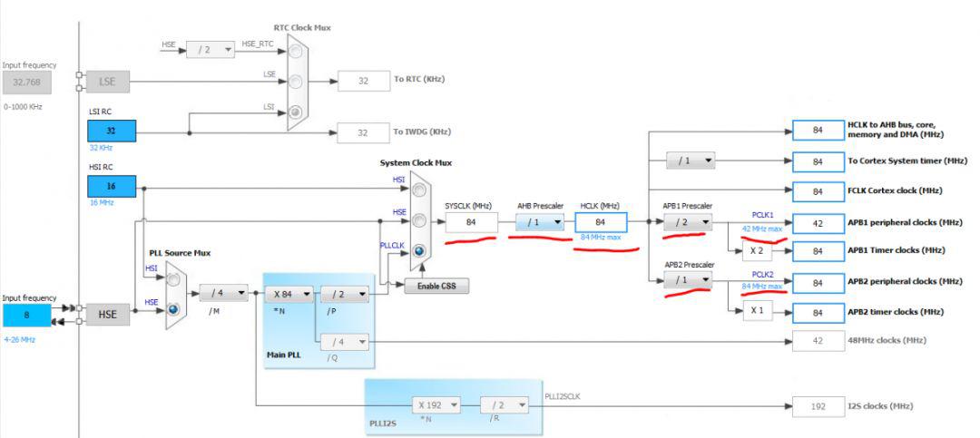Click the X 1 APB2 timer multiplier box
This screenshot has height=438, width=980.
pos(758,310)
